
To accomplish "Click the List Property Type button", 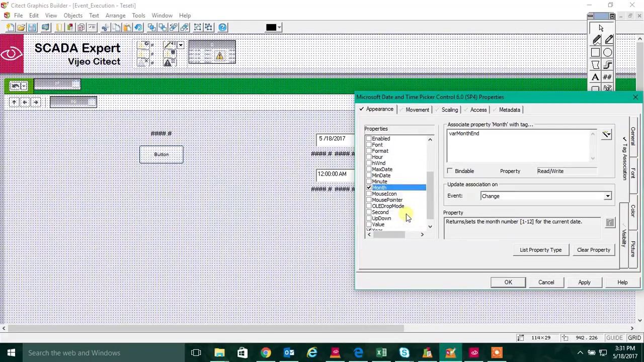I will tap(540, 250).
